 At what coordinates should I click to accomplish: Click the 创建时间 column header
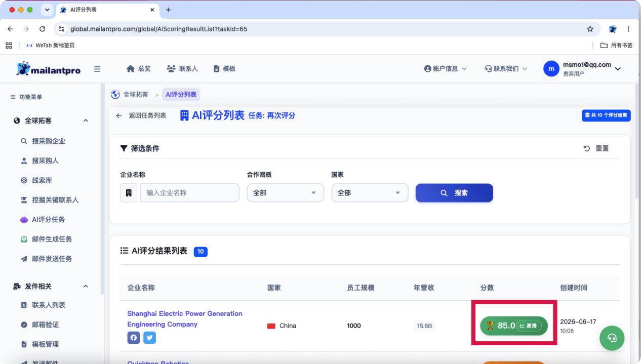tap(574, 288)
